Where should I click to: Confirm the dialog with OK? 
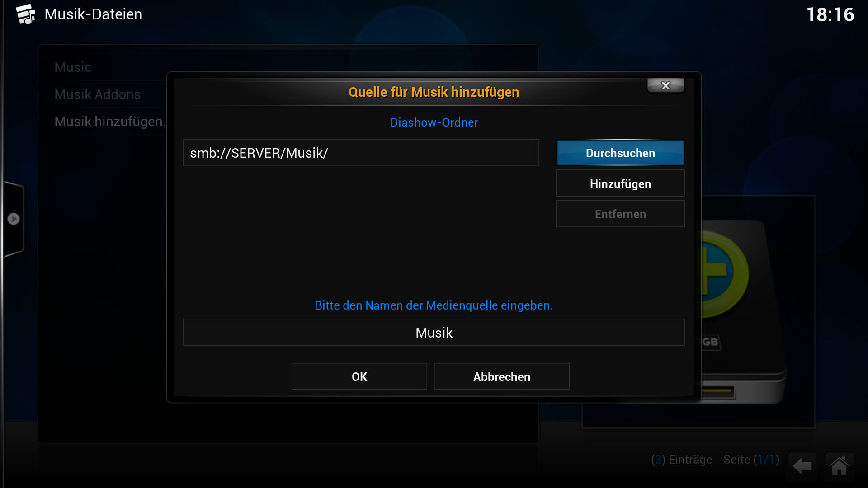pyautogui.click(x=359, y=376)
